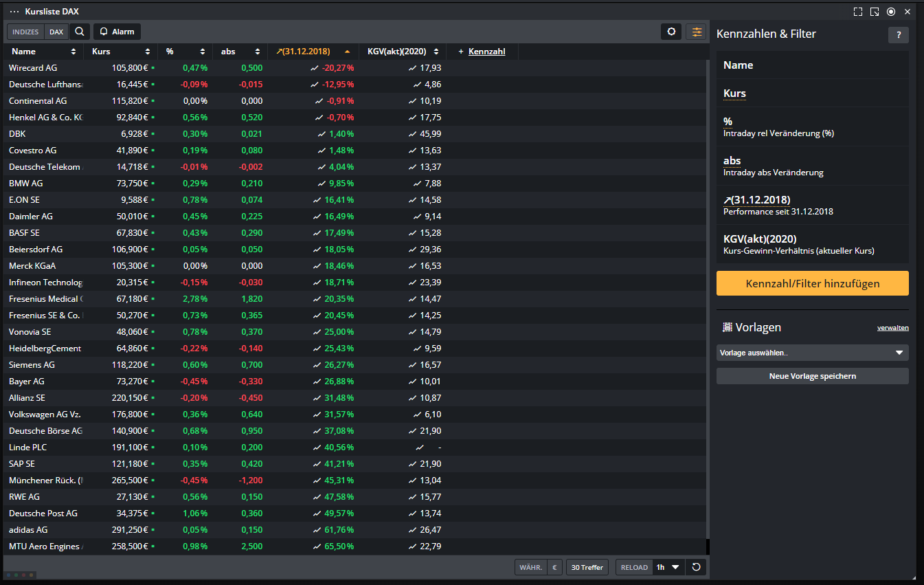Screen dimensions: 924x585
Task: Toggle the currency € button
Action: (x=554, y=567)
